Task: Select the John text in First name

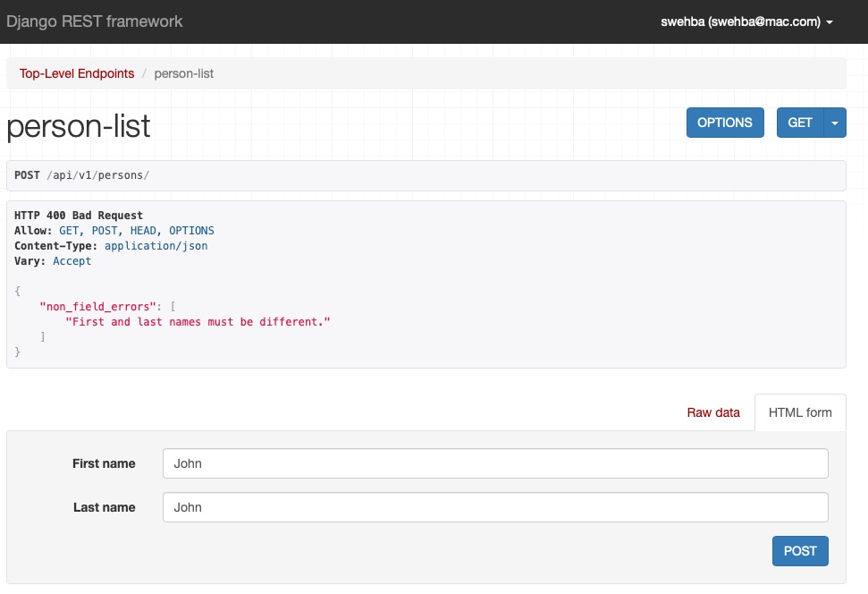Action: 188,463
